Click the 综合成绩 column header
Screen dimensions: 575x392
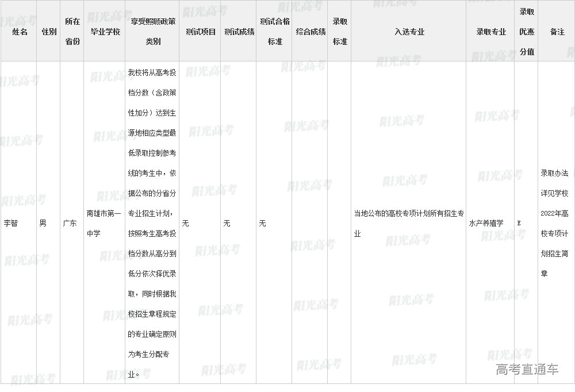[x=310, y=32]
